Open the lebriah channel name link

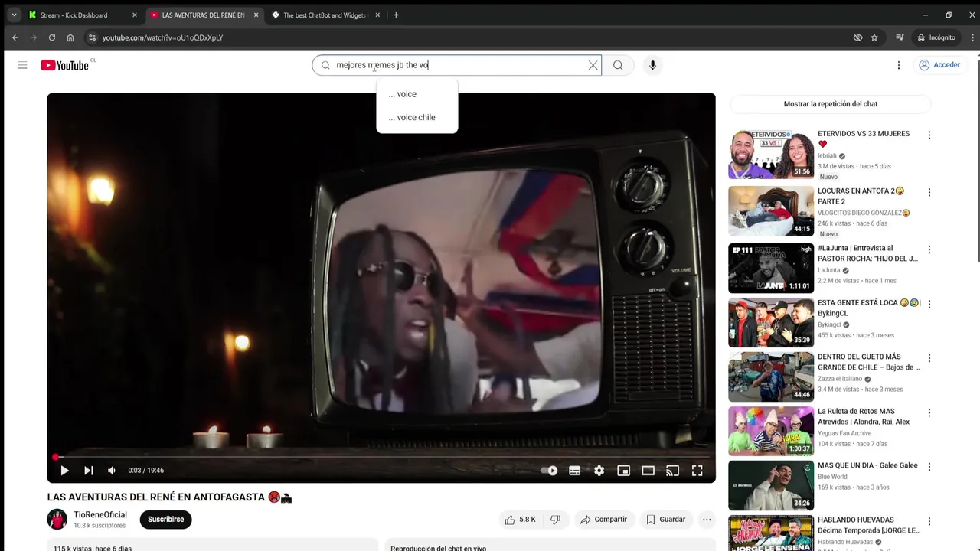tap(827, 156)
